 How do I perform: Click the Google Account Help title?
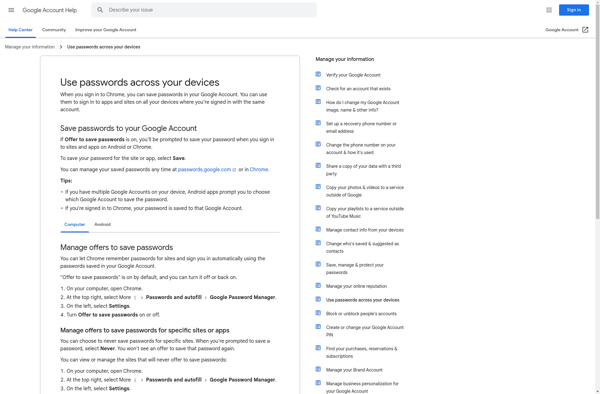(50, 10)
